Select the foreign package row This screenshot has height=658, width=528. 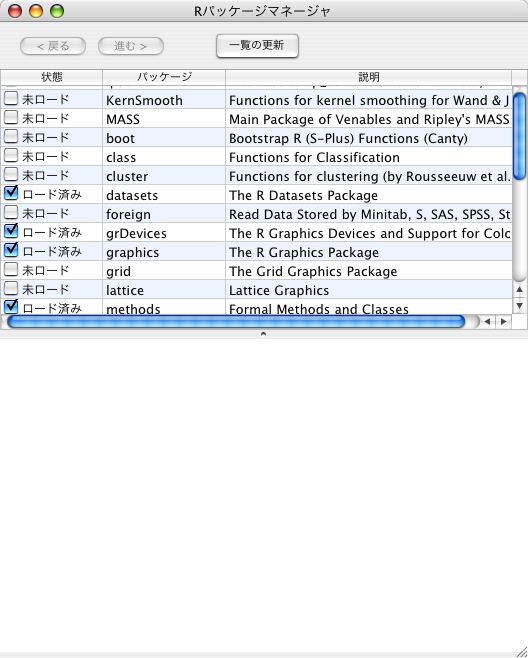[256, 214]
